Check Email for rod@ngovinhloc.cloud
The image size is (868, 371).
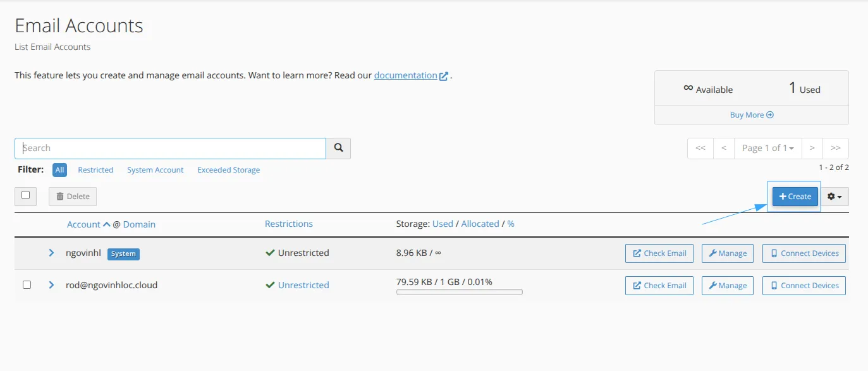(659, 286)
